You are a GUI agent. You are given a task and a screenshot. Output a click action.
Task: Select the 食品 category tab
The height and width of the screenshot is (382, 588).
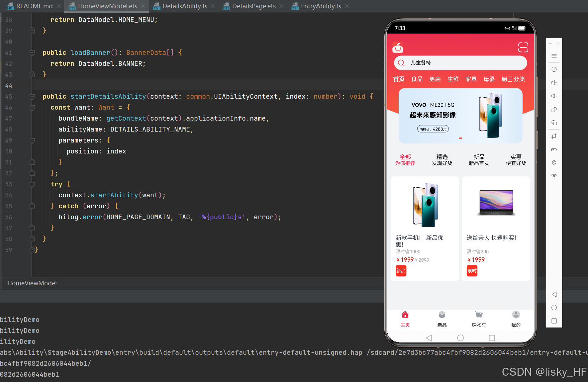(417, 79)
